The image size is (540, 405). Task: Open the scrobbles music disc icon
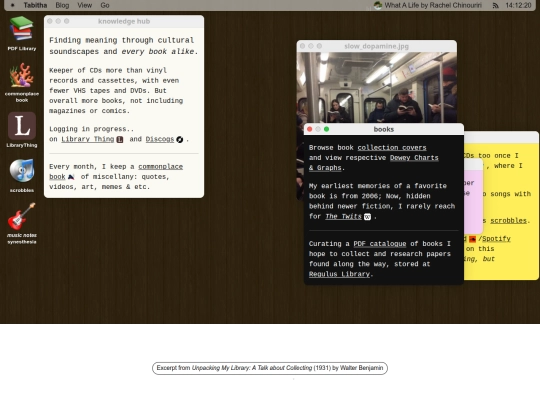coord(22,175)
